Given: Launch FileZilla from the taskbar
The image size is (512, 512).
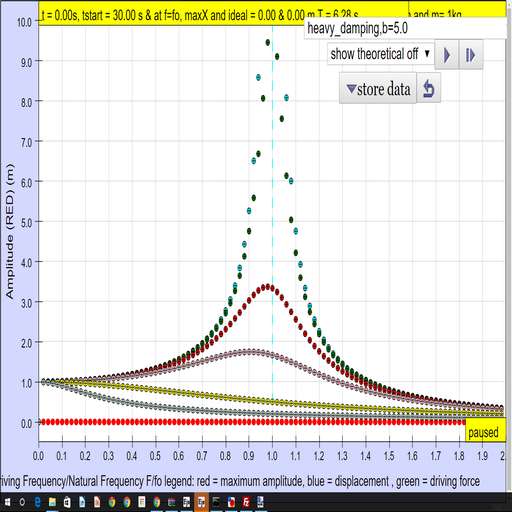Looking at the screenshot, I should click(246, 502).
